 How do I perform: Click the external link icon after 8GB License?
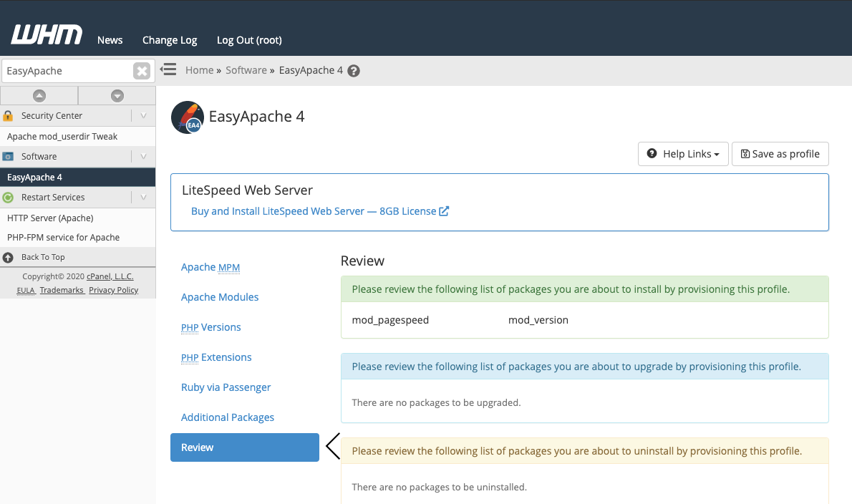[444, 210]
